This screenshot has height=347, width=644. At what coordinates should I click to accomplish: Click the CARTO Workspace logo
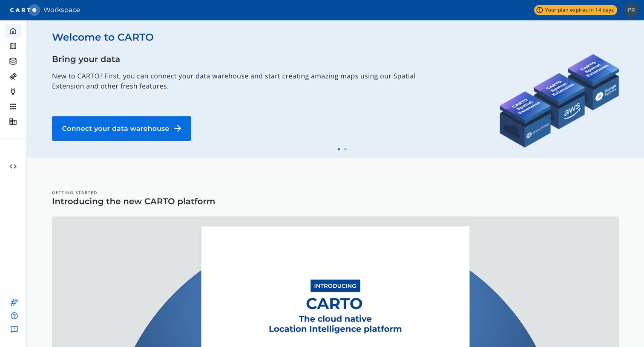tap(45, 10)
